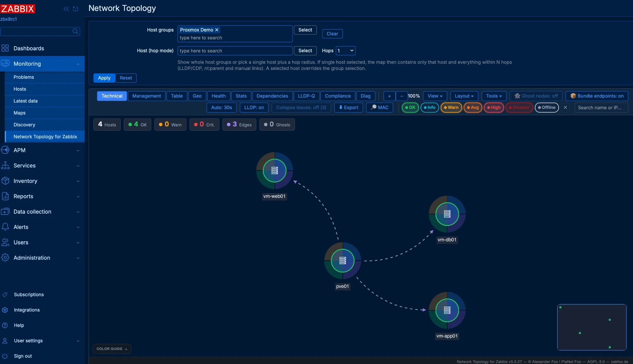
Task: Click the Export button
Action: 348,108
